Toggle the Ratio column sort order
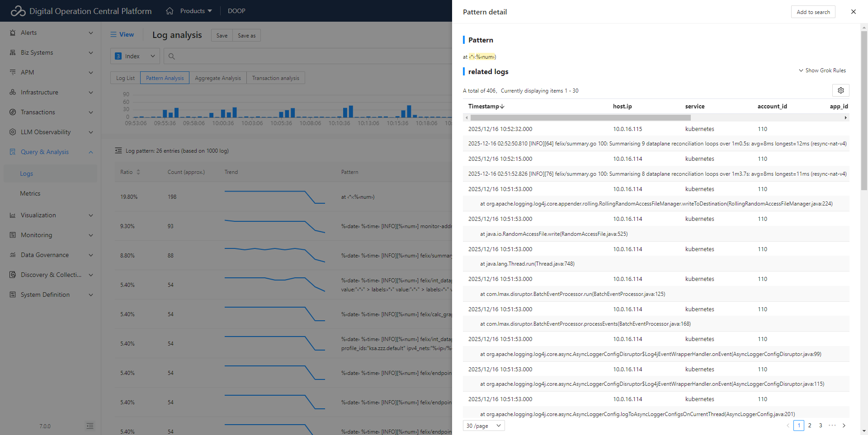 coord(138,172)
